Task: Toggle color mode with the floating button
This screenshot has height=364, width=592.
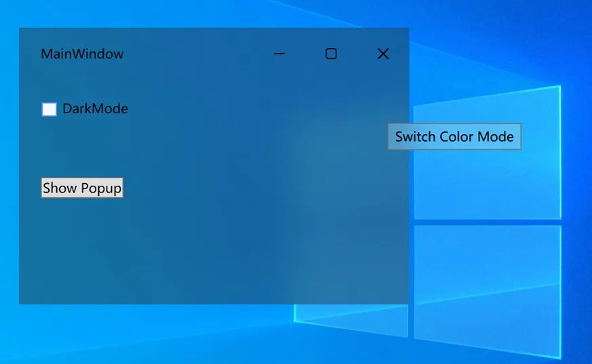Action: coord(454,137)
